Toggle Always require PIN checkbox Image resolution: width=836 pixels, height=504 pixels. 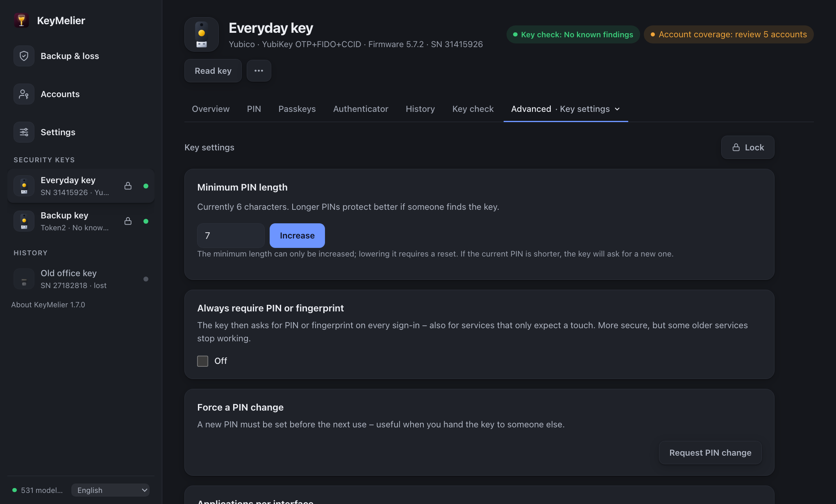click(x=202, y=361)
